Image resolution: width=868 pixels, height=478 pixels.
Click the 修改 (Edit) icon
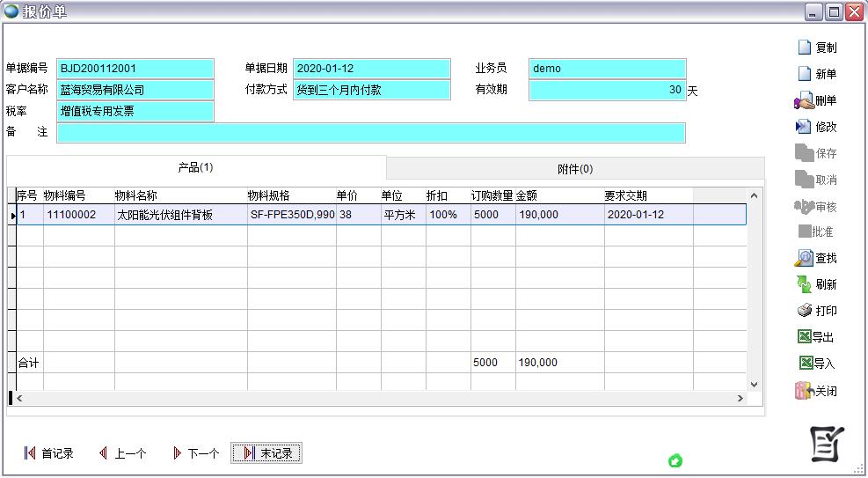pyautogui.click(x=804, y=127)
